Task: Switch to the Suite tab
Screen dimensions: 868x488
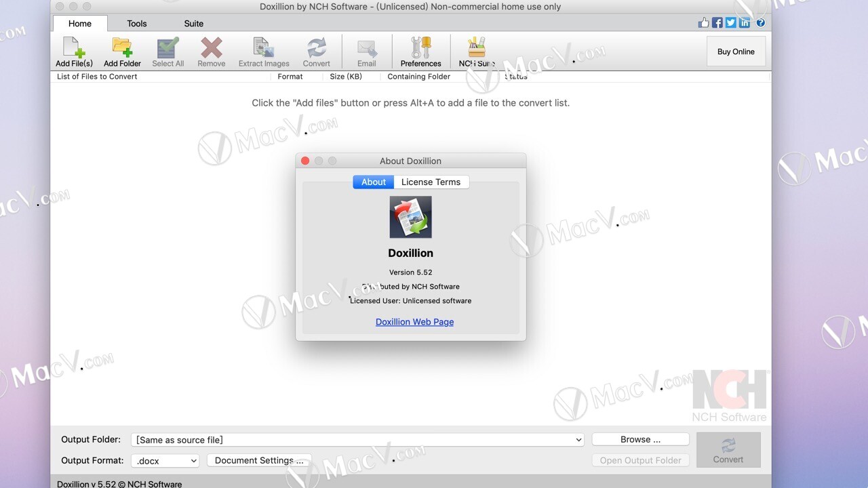Action: pos(194,23)
